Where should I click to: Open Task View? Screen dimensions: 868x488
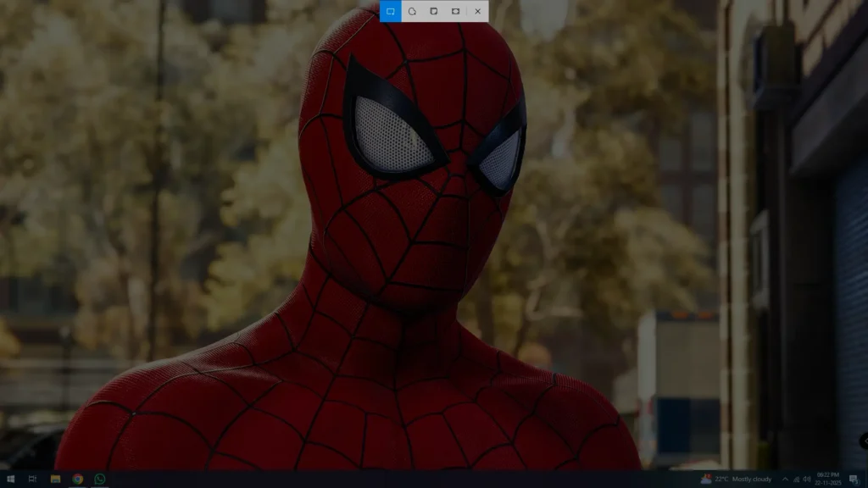point(32,480)
